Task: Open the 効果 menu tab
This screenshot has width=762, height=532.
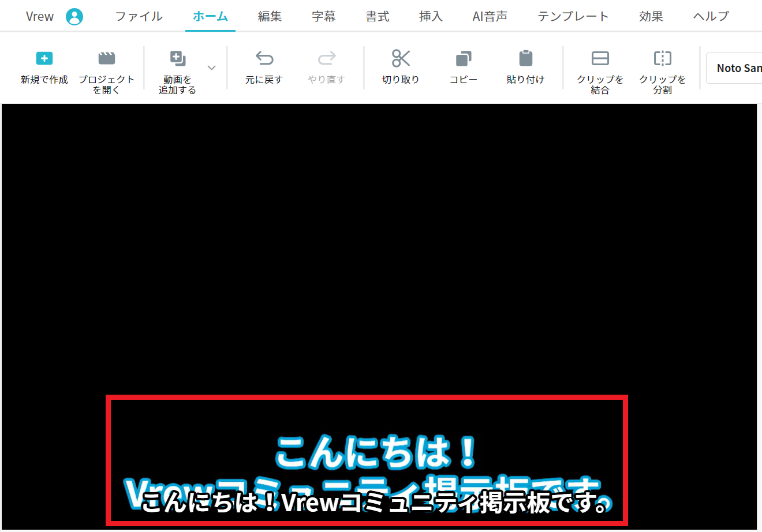Action: [651, 16]
